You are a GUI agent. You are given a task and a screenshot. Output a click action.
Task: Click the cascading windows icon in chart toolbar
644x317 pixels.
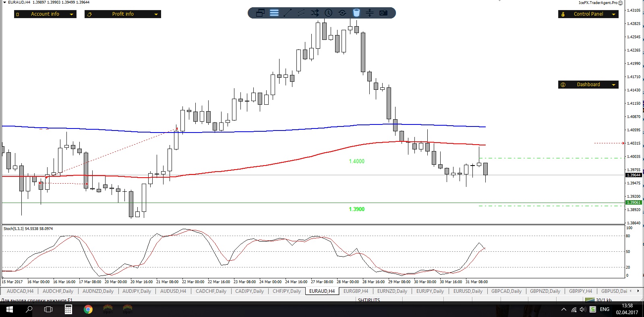[260, 13]
